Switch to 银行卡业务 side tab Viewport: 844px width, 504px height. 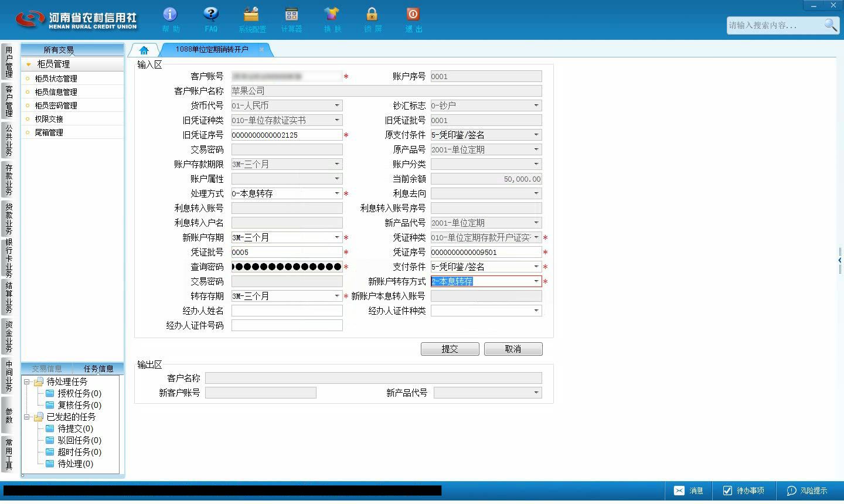9,258
